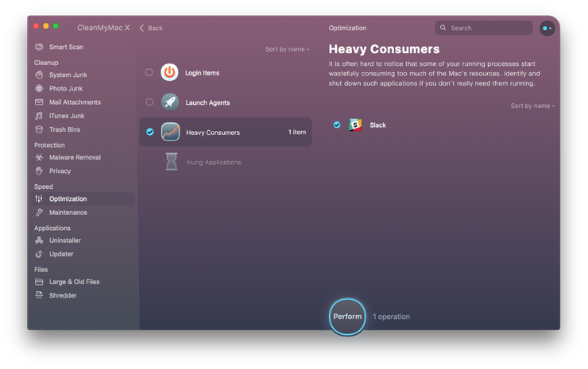
Task: Click the Updater sidebar icon
Action: 39,254
